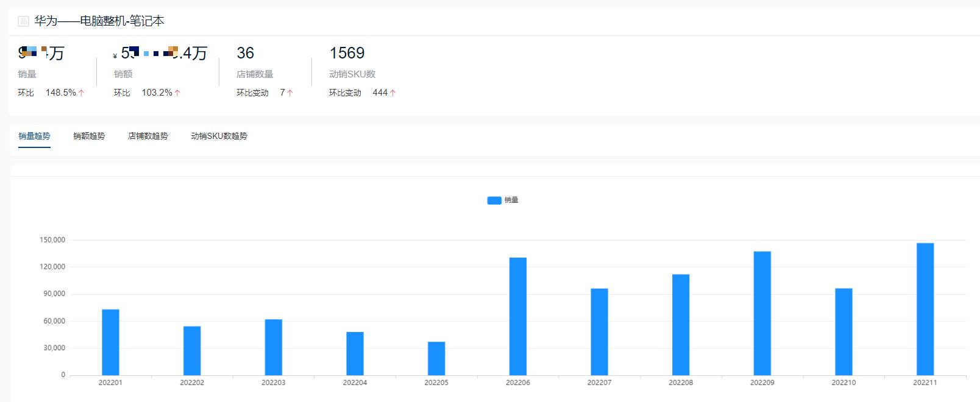Image resolution: width=980 pixels, height=402 pixels.
Task: Click the 202201 sales bar
Action: [110, 342]
